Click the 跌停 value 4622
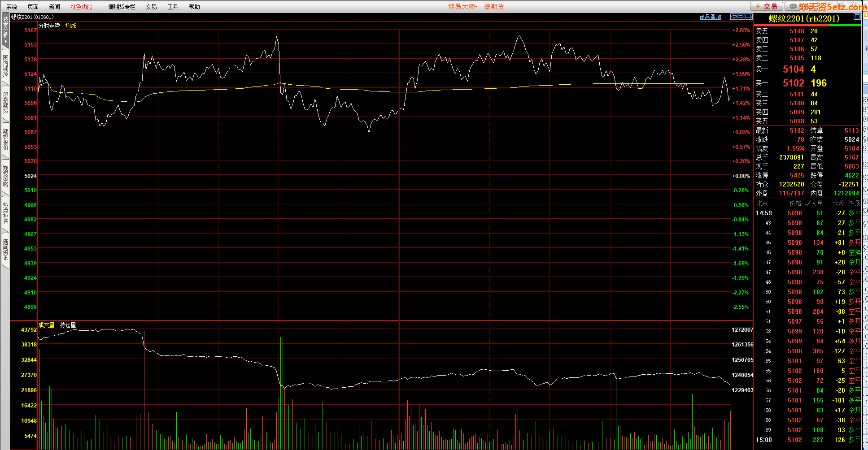 [x=851, y=175]
